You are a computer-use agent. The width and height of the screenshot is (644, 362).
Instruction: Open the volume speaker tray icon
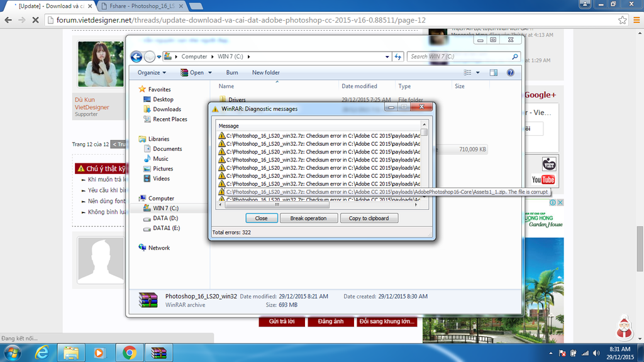597,353
